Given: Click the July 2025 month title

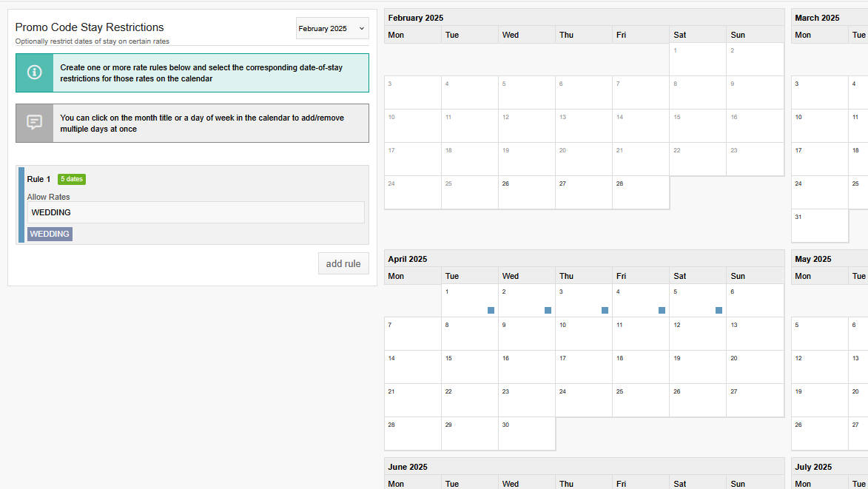Looking at the screenshot, I should [x=813, y=467].
